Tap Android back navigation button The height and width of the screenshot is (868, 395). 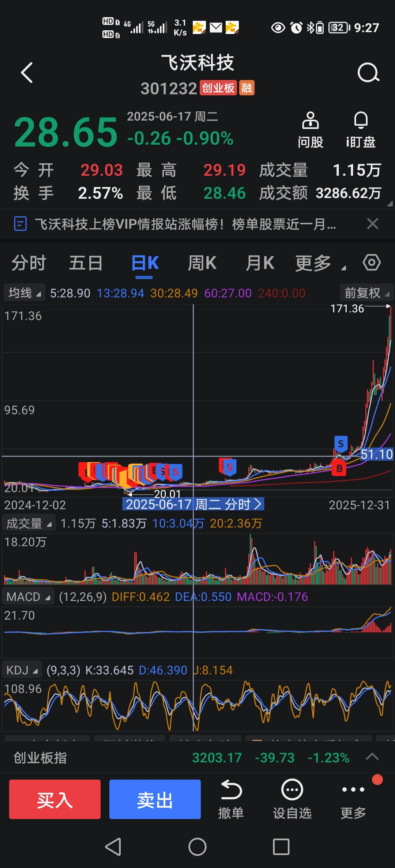click(113, 846)
